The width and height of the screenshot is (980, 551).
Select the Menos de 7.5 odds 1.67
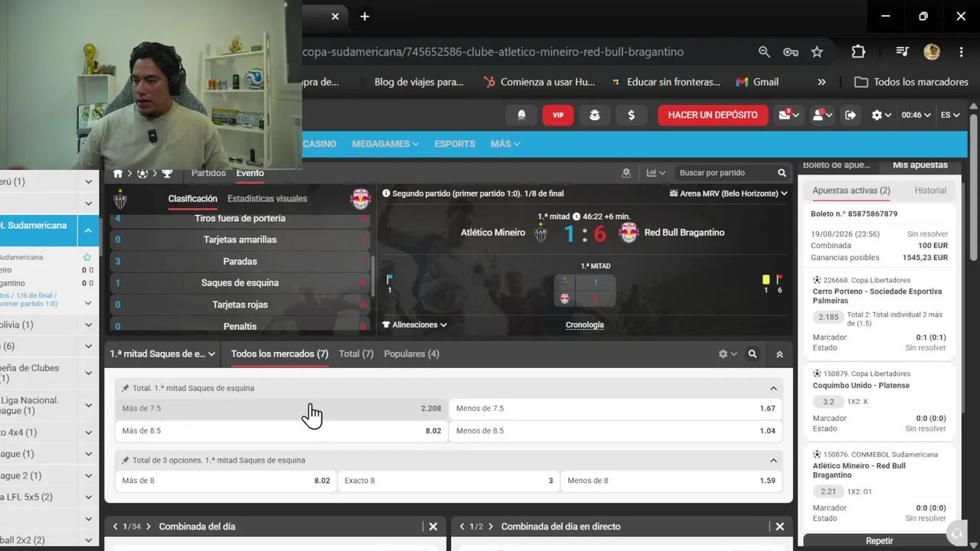616,409
